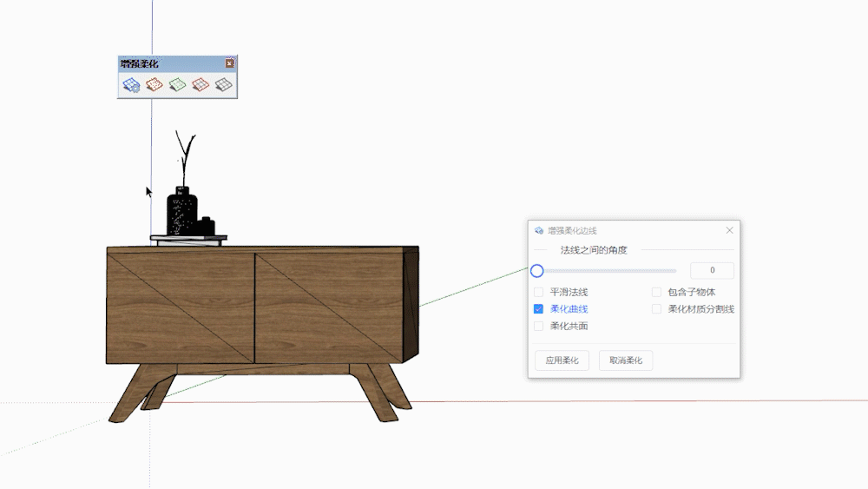Open the blue soften settings icon with gear

click(131, 84)
